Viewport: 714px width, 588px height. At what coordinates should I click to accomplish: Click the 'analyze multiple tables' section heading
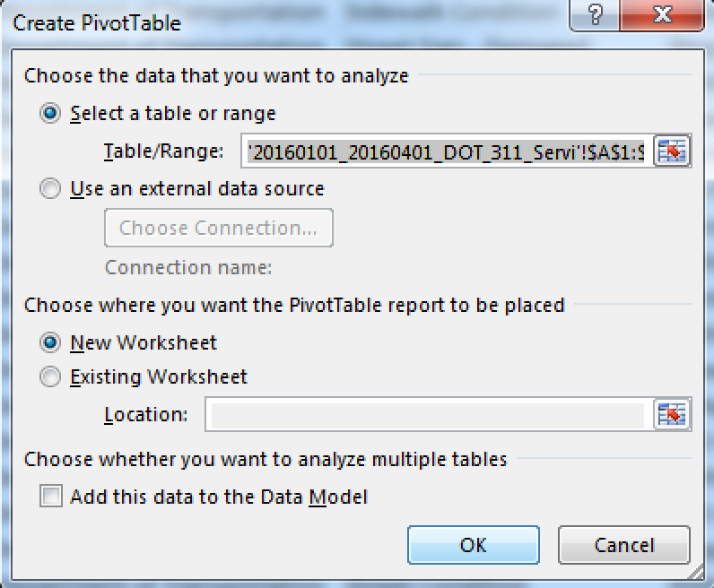pyautogui.click(x=266, y=459)
